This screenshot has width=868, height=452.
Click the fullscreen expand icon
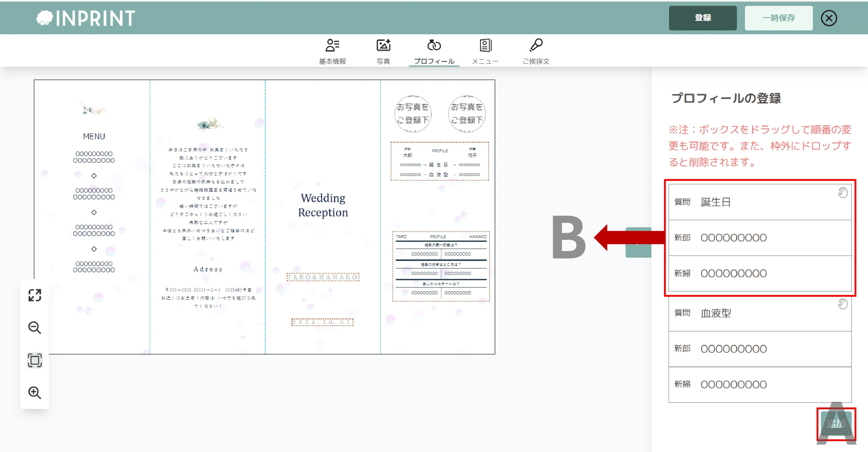pos(34,295)
